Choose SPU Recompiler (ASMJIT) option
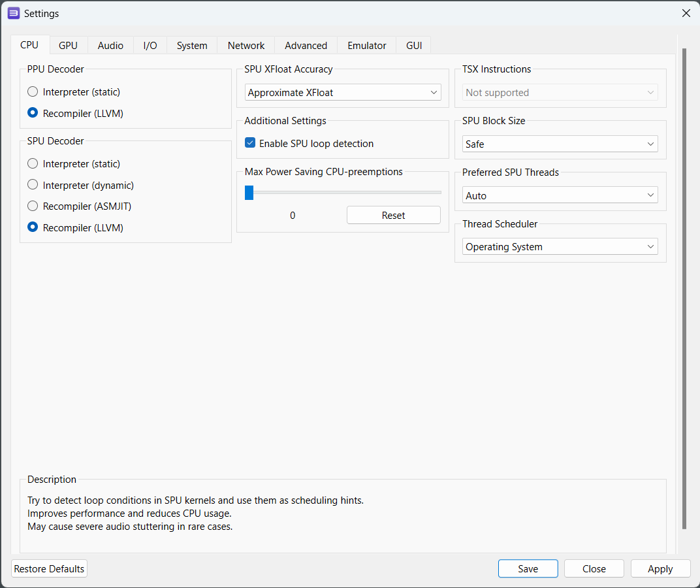The width and height of the screenshot is (700, 588). [79, 206]
